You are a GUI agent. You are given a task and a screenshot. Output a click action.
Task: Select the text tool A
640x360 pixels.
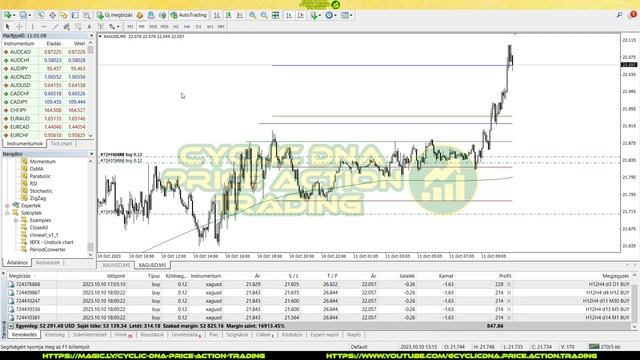89,27
